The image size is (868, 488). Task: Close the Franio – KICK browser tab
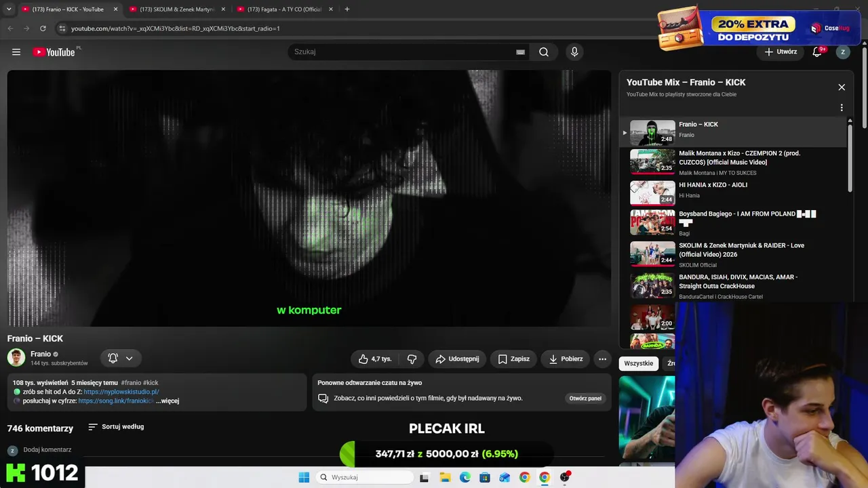pyautogui.click(x=115, y=9)
